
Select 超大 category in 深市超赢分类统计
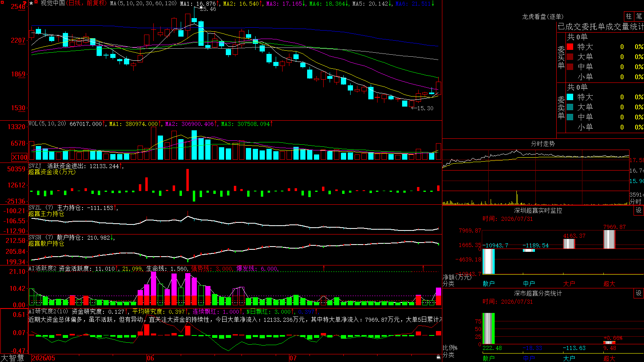609,358
